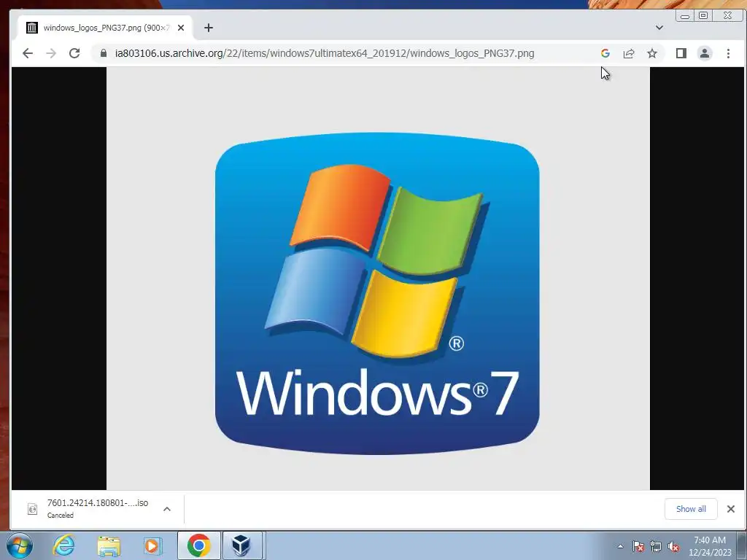Image resolution: width=747 pixels, height=560 pixels.
Task: Show hidden system tray icons
Action: [x=620, y=546]
